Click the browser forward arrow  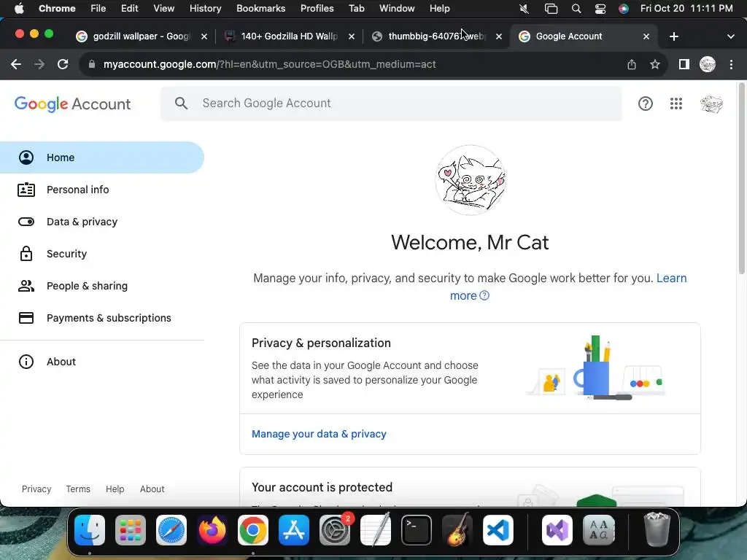[39, 64]
